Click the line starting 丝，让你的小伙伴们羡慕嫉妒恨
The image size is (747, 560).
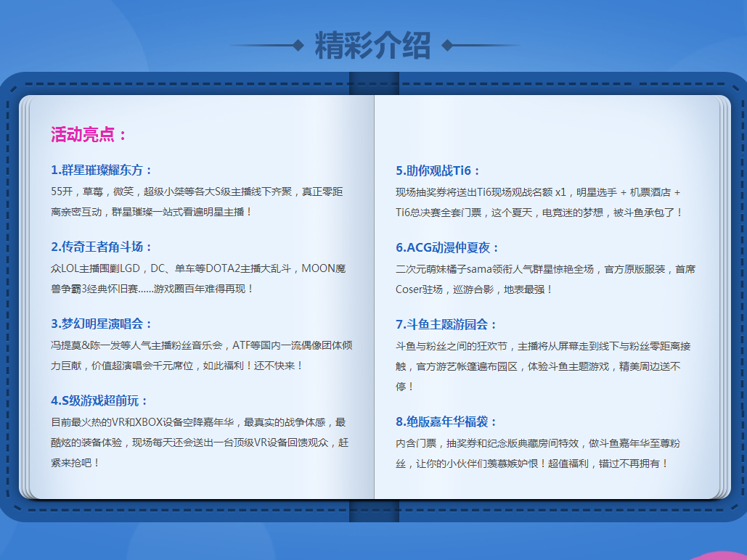pos(532,464)
